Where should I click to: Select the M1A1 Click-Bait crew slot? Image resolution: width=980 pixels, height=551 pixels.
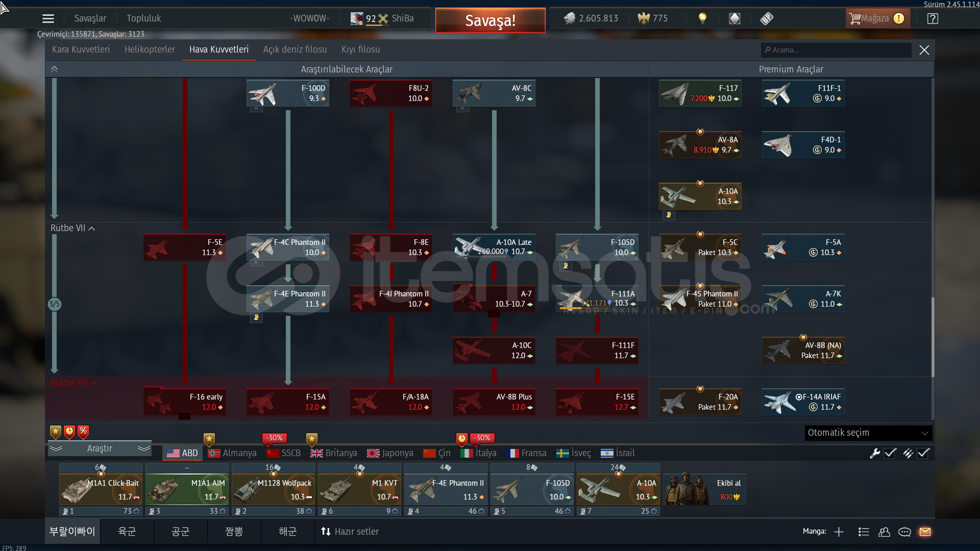(101, 490)
